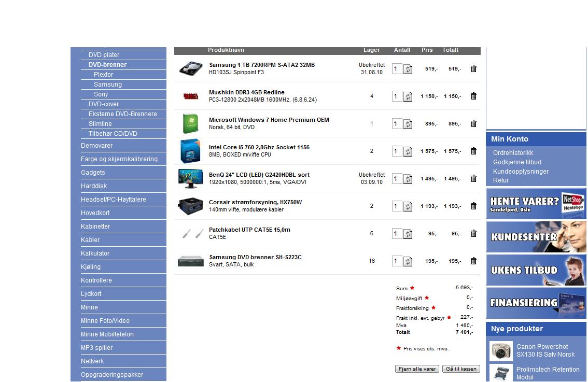Viewport: 588px width, 382px height.
Task: Open Microsoft Windows 7 Home Premium OEM link
Action: click(269, 120)
